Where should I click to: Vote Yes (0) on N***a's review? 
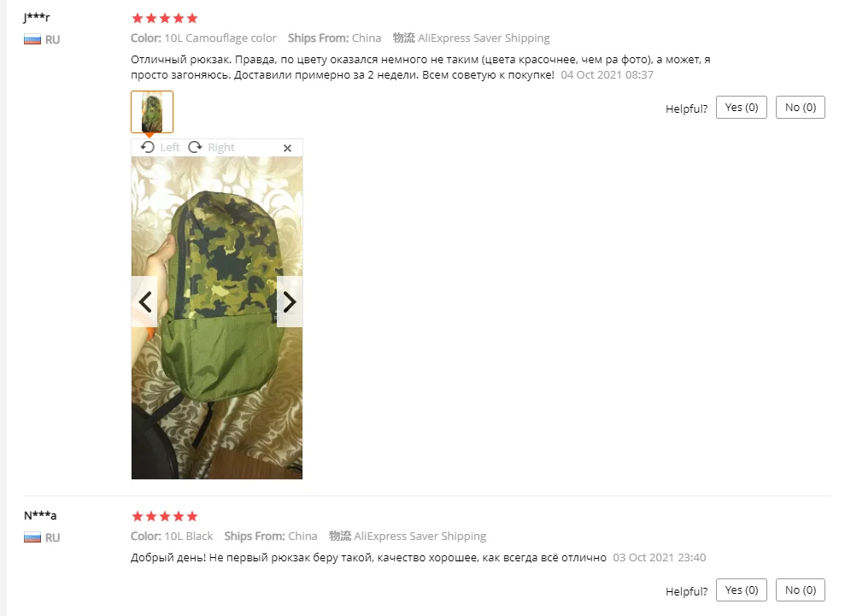[x=741, y=590]
